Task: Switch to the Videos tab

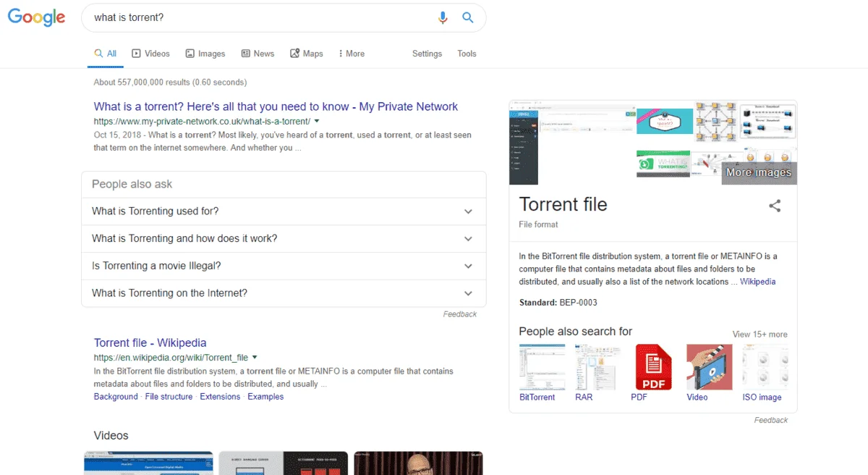Action: point(150,54)
